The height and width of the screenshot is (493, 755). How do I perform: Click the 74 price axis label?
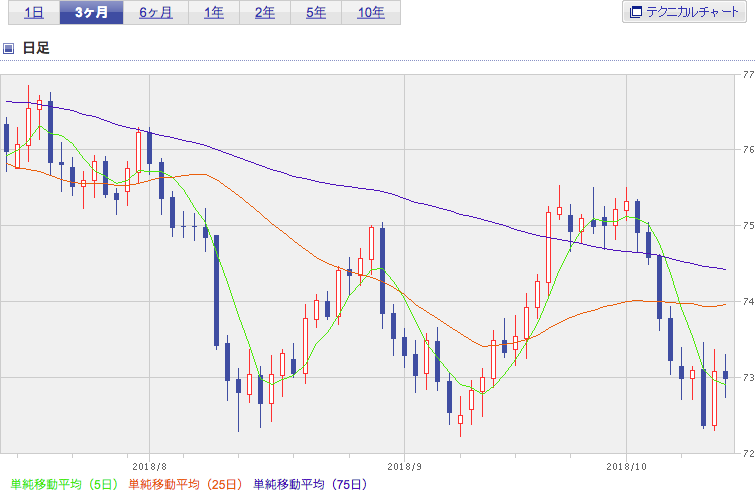coord(748,301)
